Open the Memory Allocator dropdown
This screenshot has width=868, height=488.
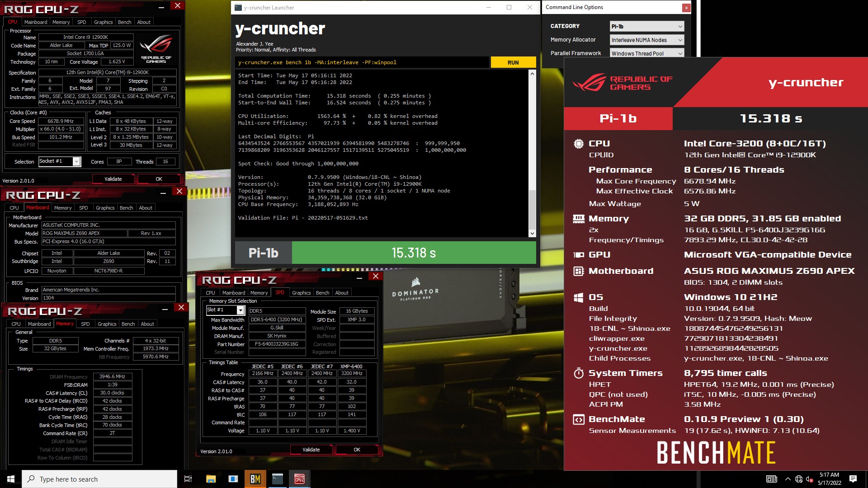[x=646, y=40]
